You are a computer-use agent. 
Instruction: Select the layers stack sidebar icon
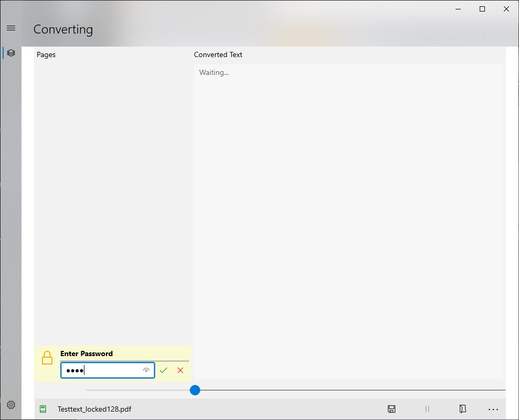(x=11, y=53)
